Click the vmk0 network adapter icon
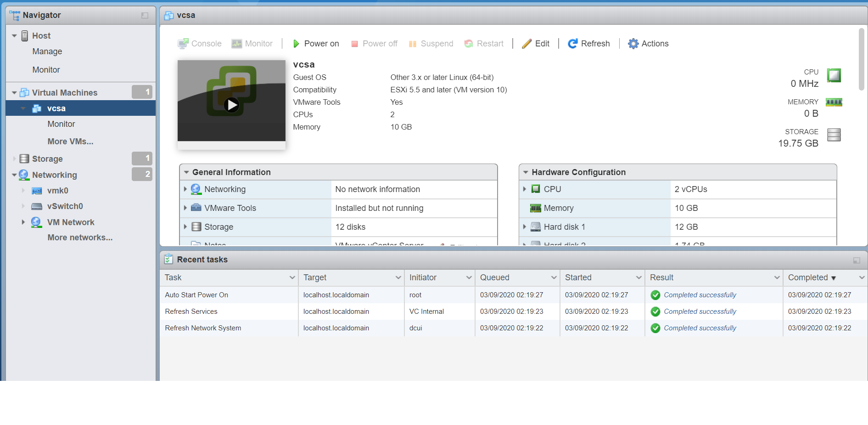The width and height of the screenshot is (868, 425). (x=37, y=191)
